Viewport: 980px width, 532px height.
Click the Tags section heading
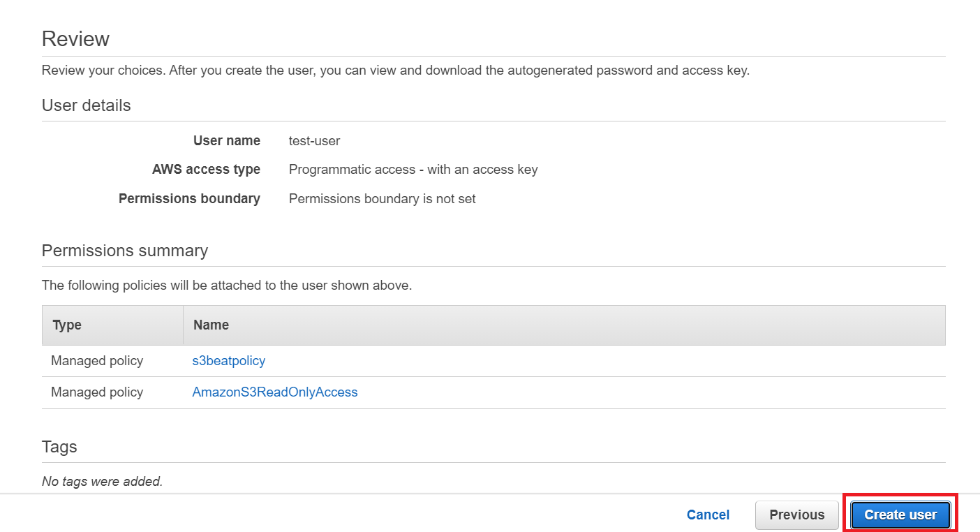click(59, 447)
